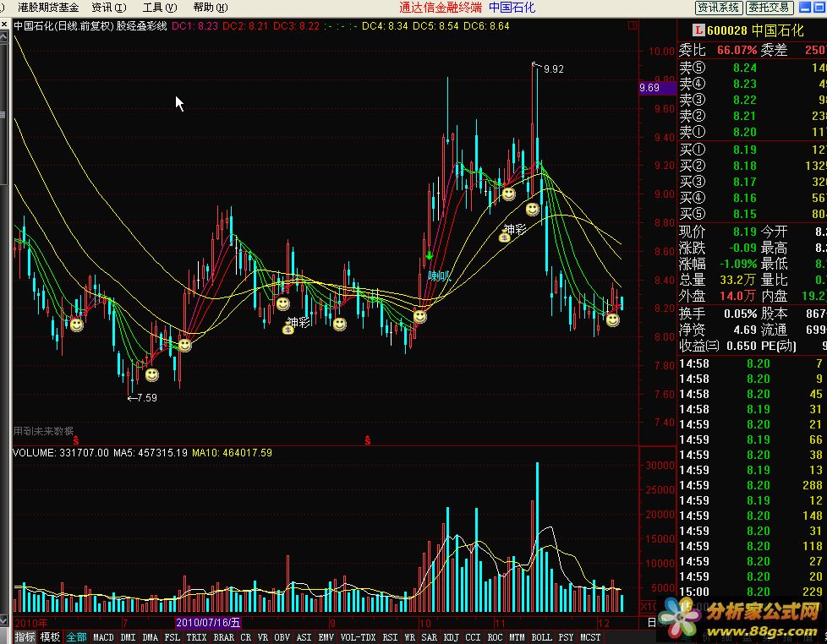Select the SAR indicator tab
This screenshot has height=644, width=827.
tap(430, 637)
